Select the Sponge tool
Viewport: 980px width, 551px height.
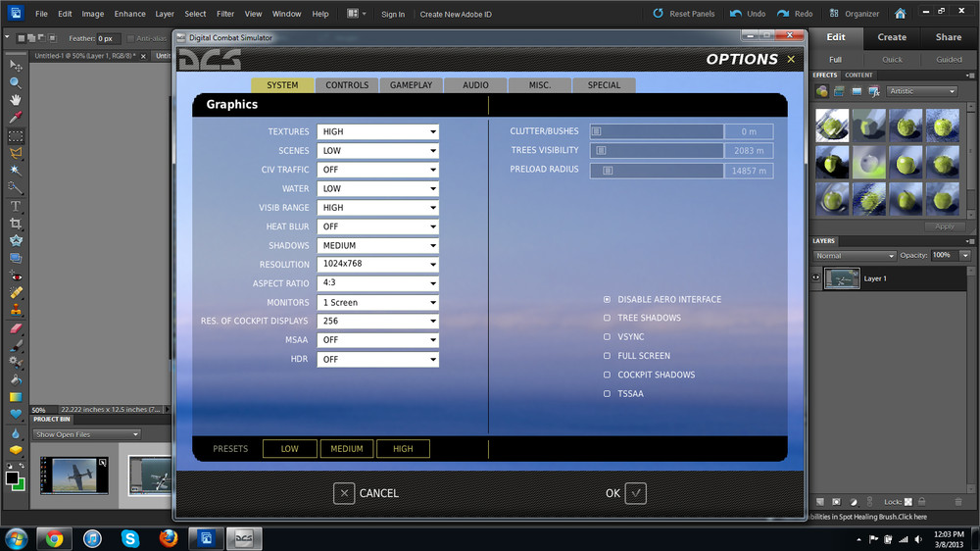pos(16,450)
